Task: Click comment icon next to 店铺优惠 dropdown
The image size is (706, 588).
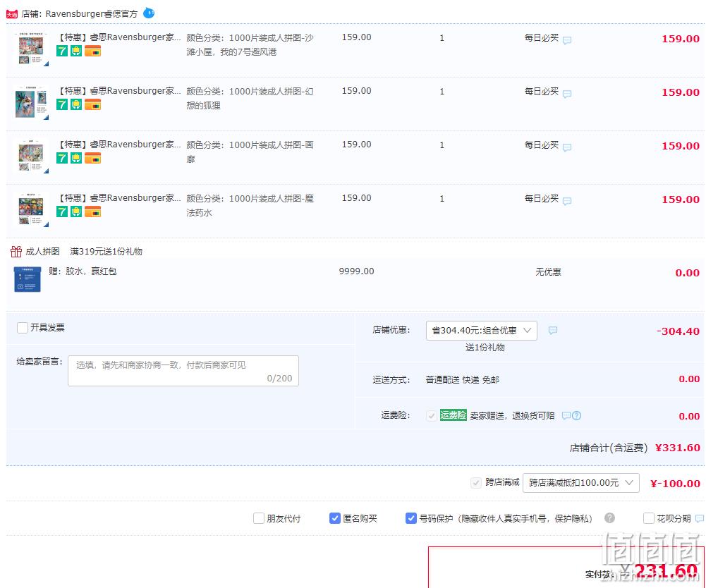Action: (x=553, y=331)
